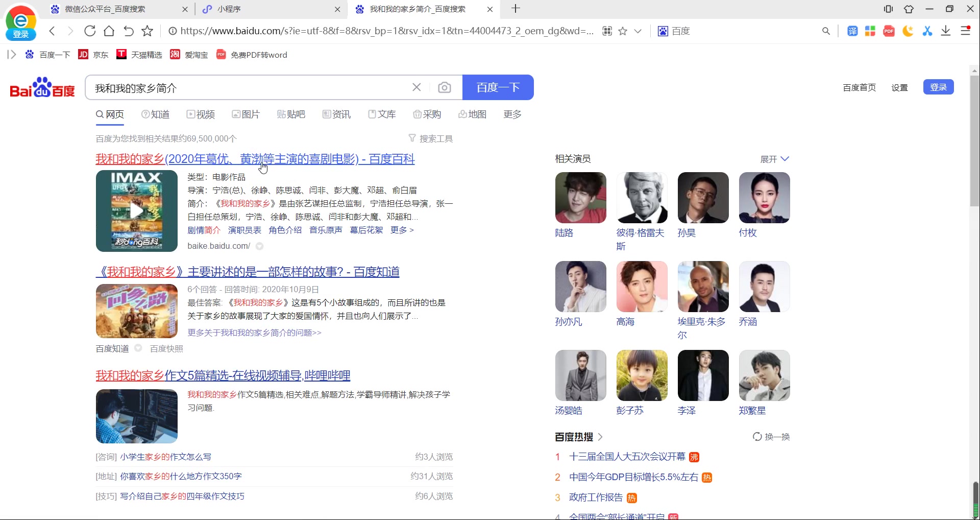Click inside the Baidu search input
This screenshot has width=980, height=520.
click(x=250, y=88)
